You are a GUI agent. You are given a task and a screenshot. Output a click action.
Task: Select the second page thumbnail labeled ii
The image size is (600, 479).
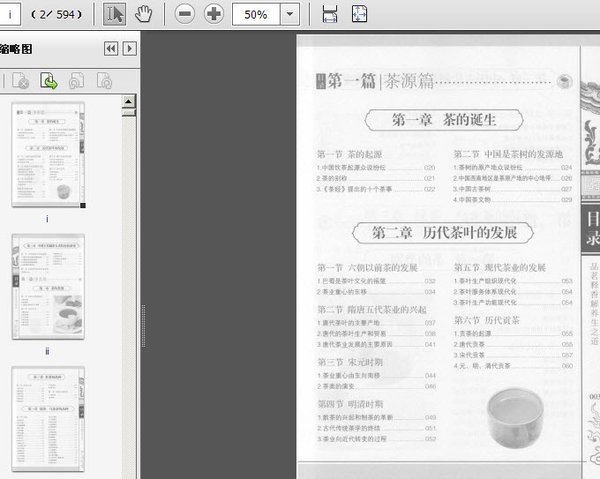point(47,287)
